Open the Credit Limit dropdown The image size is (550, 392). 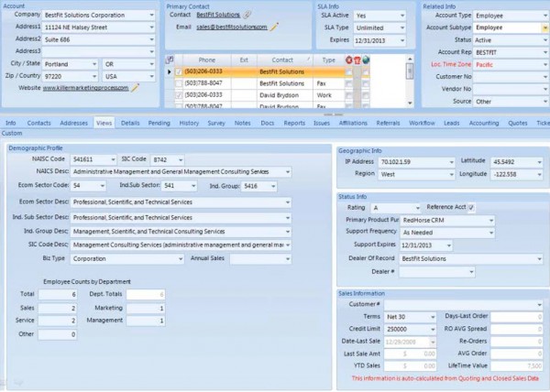(x=433, y=330)
